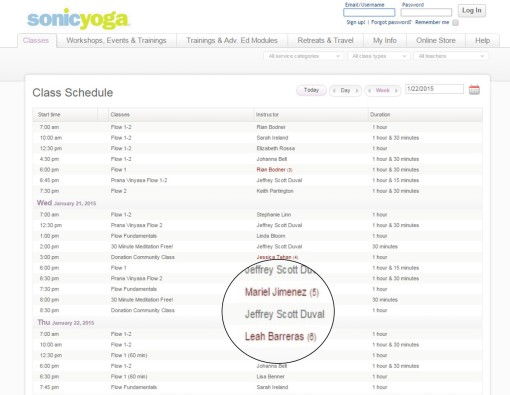The width and height of the screenshot is (510, 395).
Task: Click the date field showing 1/22/2015
Action: click(x=434, y=89)
